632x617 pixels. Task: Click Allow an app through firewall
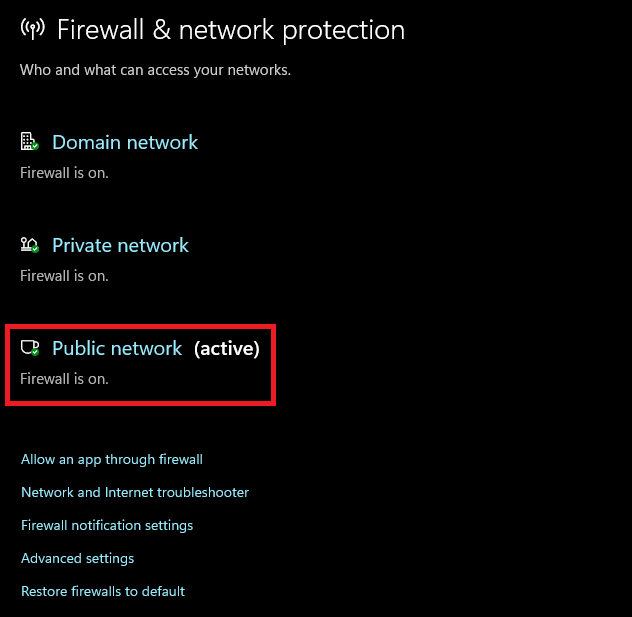[112, 459]
